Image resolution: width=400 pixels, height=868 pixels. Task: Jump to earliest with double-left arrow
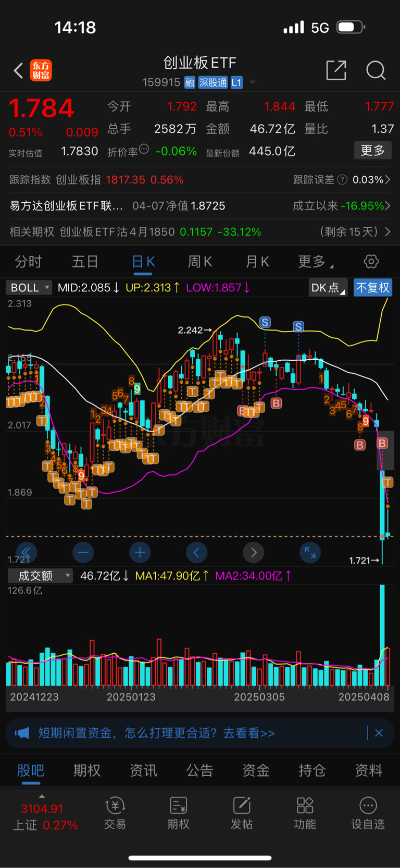(26, 553)
